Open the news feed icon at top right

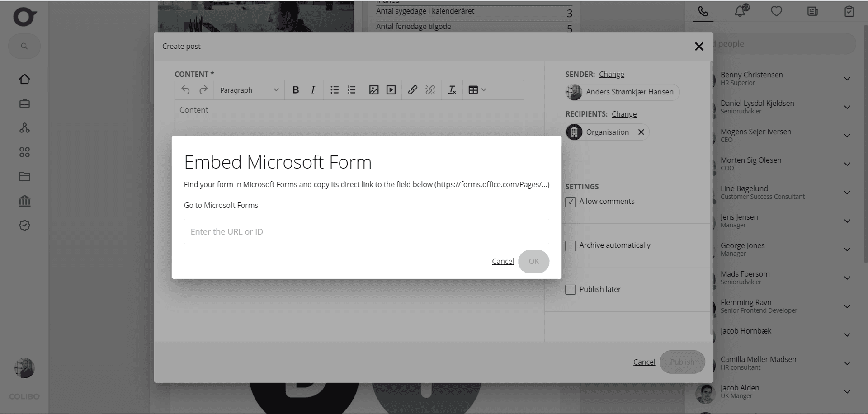[812, 11]
